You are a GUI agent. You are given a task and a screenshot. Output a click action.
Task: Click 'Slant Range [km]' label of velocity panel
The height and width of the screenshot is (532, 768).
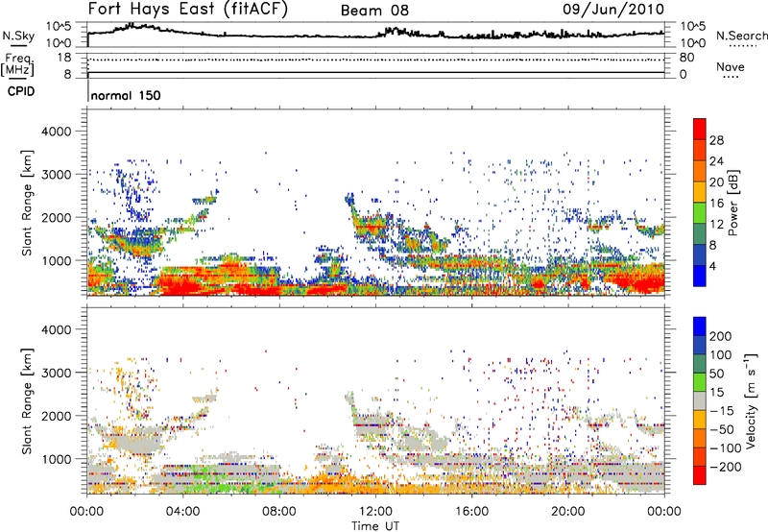click(x=27, y=401)
